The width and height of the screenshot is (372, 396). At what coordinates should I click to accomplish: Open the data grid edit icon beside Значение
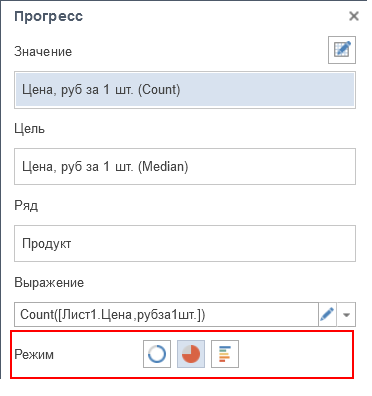coord(342,50)
